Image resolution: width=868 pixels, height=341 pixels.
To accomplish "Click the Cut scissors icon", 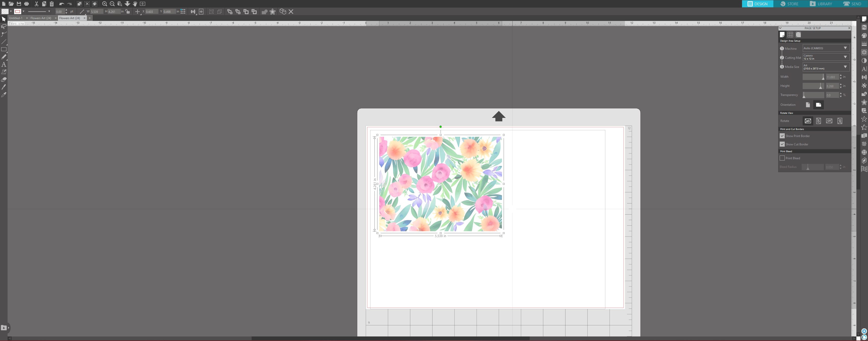I will pyautogui.click(x=36, y=4).
